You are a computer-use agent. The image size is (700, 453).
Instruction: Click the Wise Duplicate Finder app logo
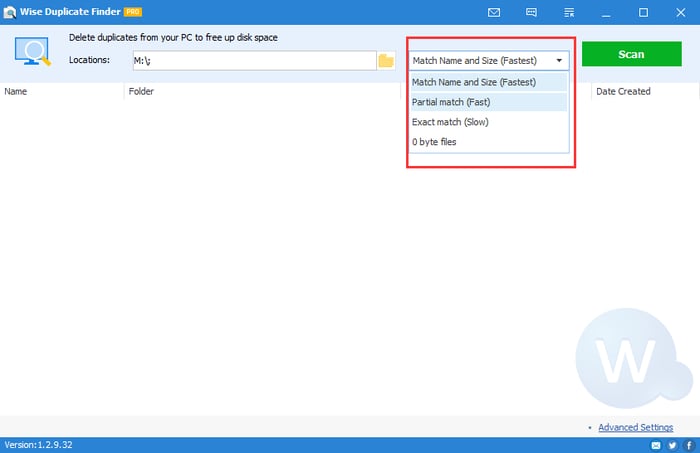(x=9, y=12)
